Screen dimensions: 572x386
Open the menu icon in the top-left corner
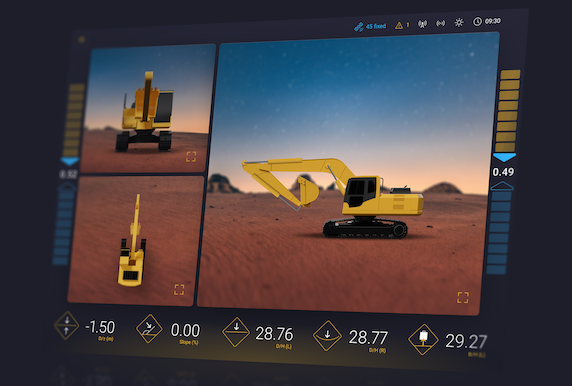click(x=81, y=39)
